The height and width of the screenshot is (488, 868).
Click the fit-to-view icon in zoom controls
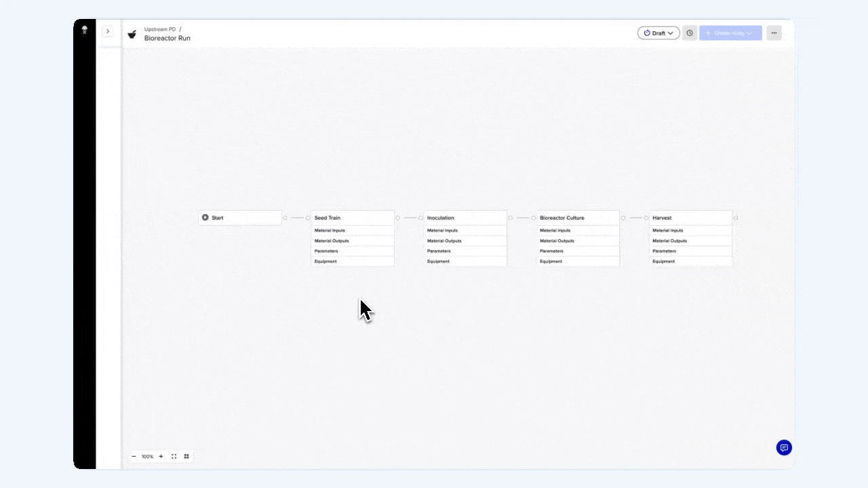pyautogui.click(x=174, y=456)
